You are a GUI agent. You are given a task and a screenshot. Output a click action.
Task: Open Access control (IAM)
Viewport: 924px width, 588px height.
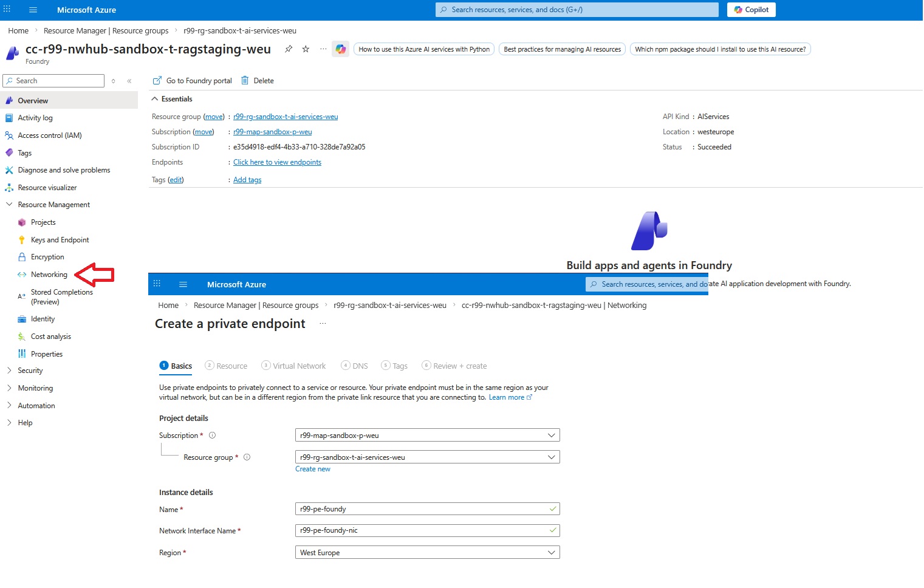pyautogui.click(x=50, y=135)
